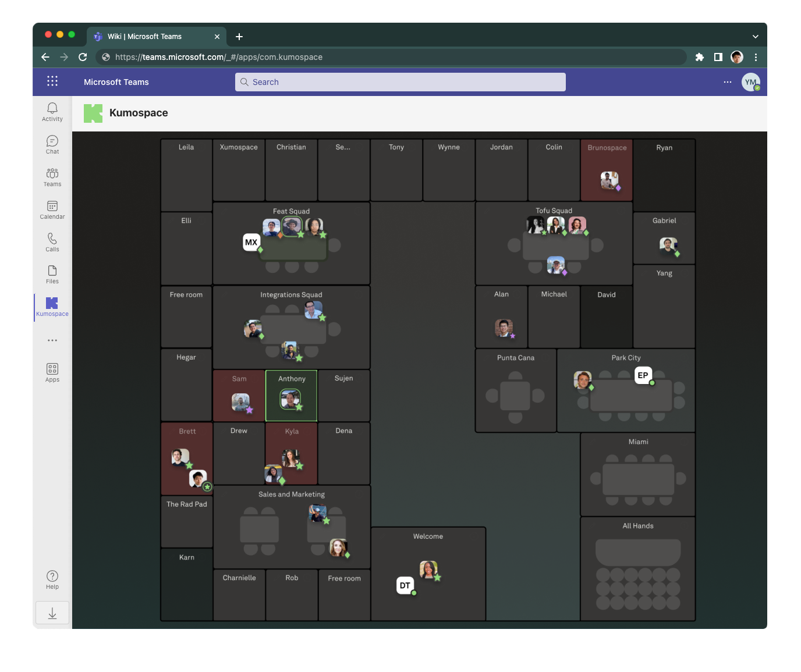801x672 pixels.
Task: Open the Microsoft Teams app launcher grid
Action: coord(52,81)
